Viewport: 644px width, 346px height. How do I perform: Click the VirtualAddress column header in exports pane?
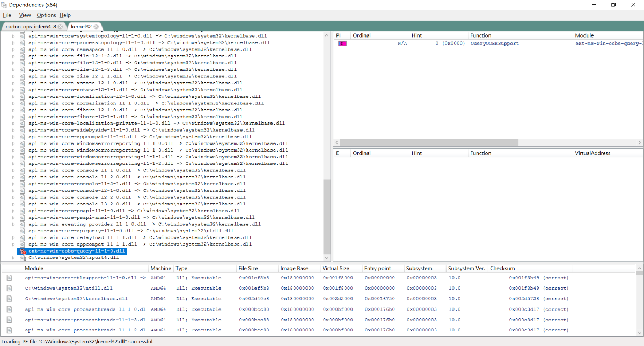tap(592, 153)
